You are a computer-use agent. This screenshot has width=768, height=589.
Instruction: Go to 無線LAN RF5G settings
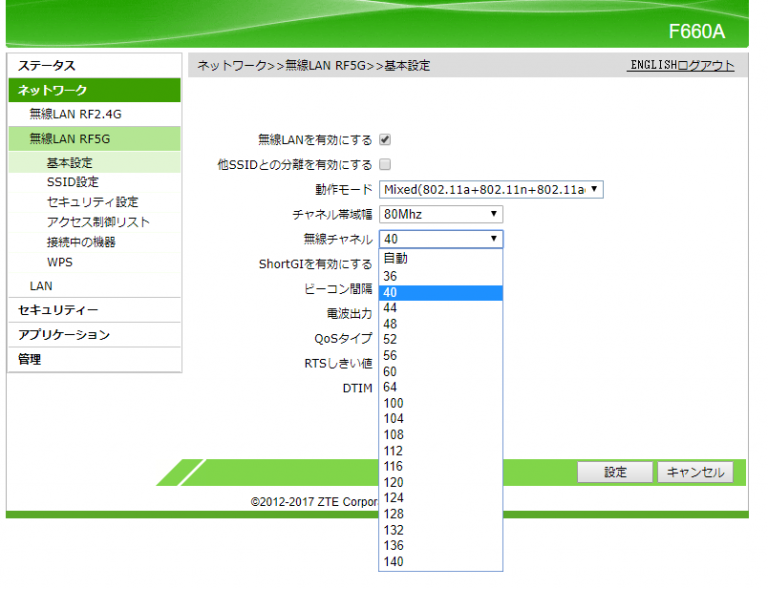pos(95,139)
